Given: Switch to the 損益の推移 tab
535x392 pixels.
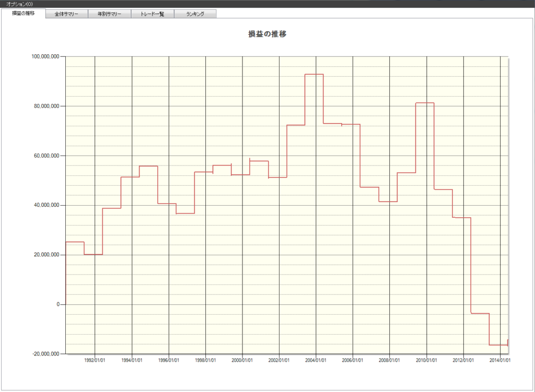Looking at the screenshot, I should click(23, 13).
